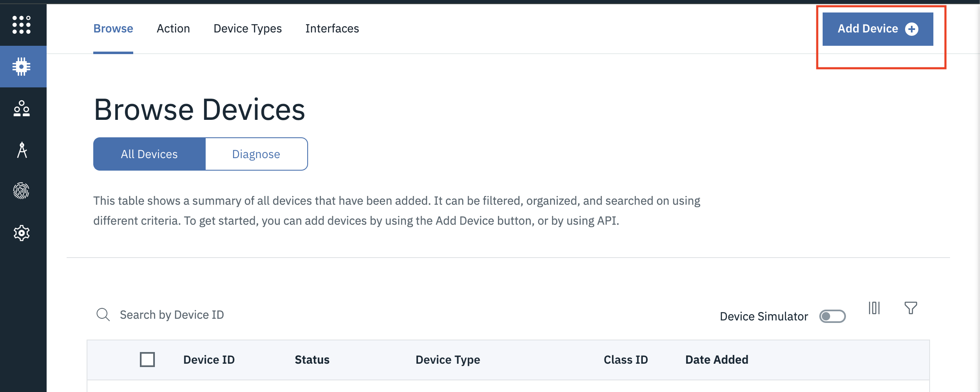The width and height of the screenshot is (980, 392).
Task: Open the Members icon in sidebar
Action: click(22, 109)
